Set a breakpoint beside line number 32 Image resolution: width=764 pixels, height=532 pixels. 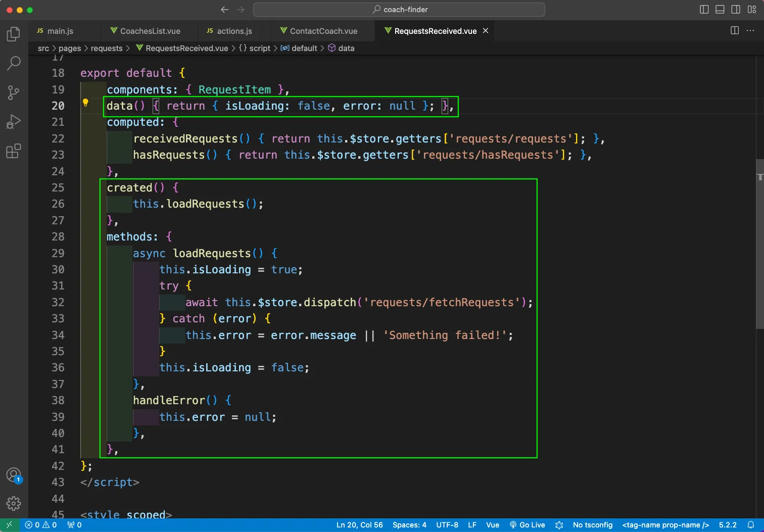pos(40,302)
